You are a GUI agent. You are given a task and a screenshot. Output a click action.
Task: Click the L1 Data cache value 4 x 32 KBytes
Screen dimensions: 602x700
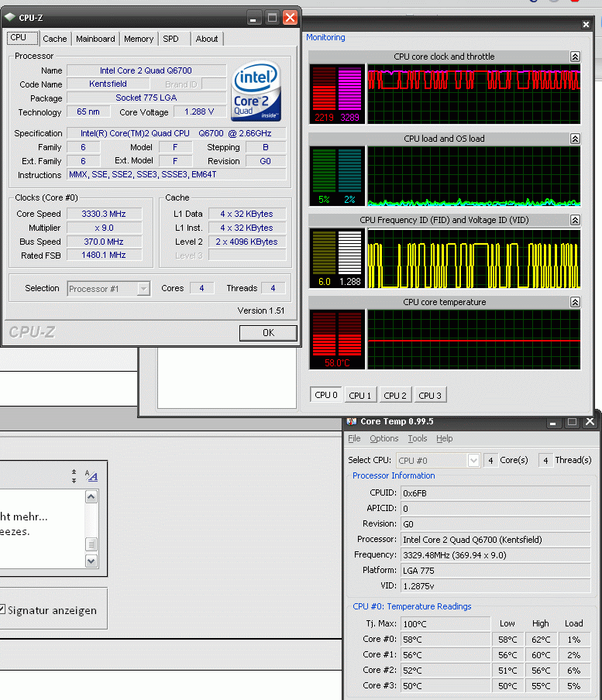pos(247,214)
